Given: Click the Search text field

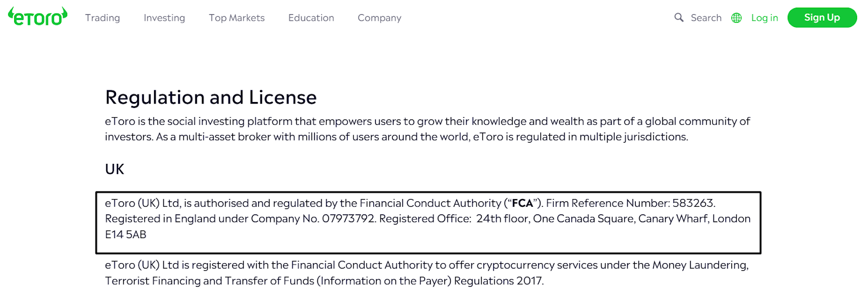Looking at the screenshot, I should click(x=706, y=18).
